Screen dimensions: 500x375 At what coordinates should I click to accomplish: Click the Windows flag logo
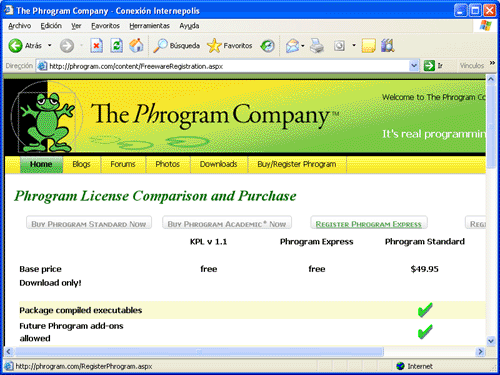tap(486, 26)
